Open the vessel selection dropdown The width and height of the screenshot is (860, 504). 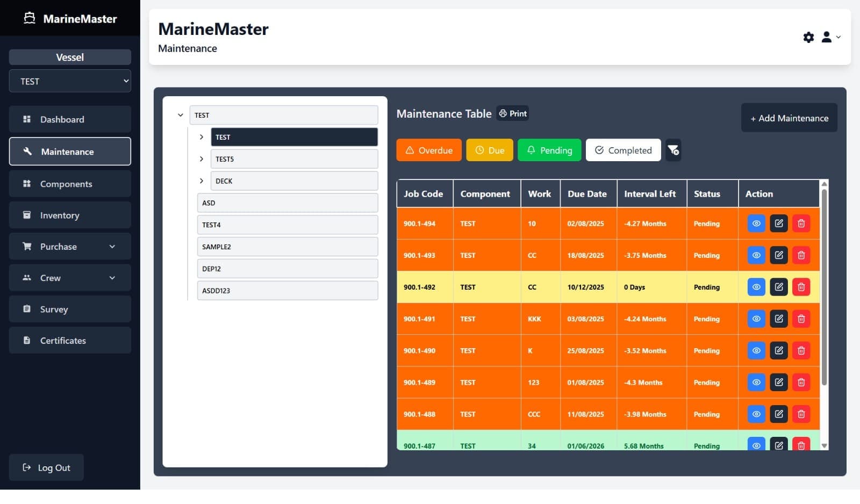click(70, 81)
